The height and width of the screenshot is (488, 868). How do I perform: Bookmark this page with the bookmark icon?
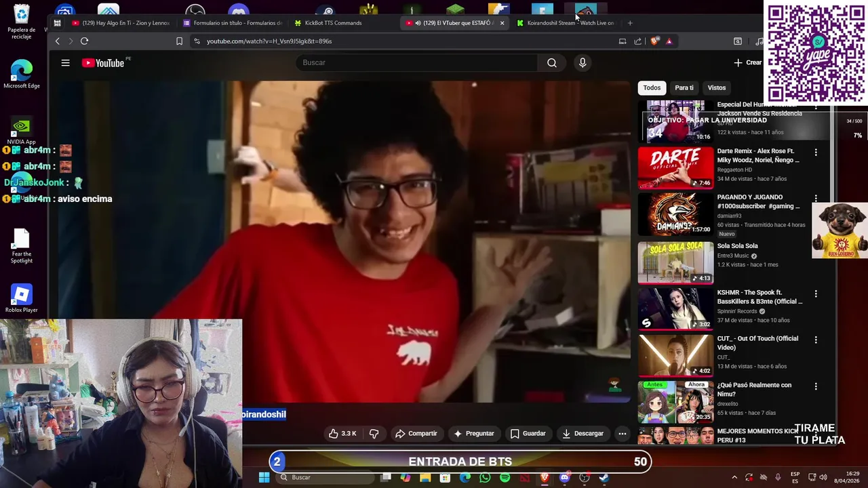(x=179, y=41)
